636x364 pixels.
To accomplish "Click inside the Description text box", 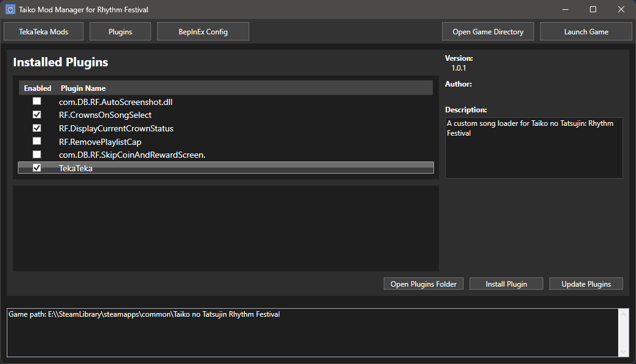I will [x=533, y=147].
